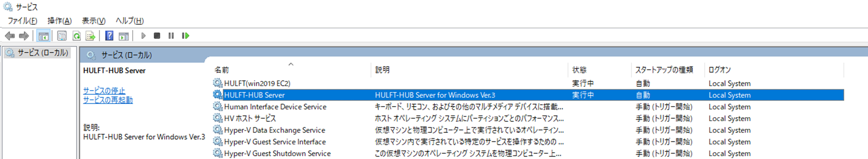Click the Start service play icon
Image resolution: width=868 pixels, height=159 pixels.
click(x=143, y=36)
